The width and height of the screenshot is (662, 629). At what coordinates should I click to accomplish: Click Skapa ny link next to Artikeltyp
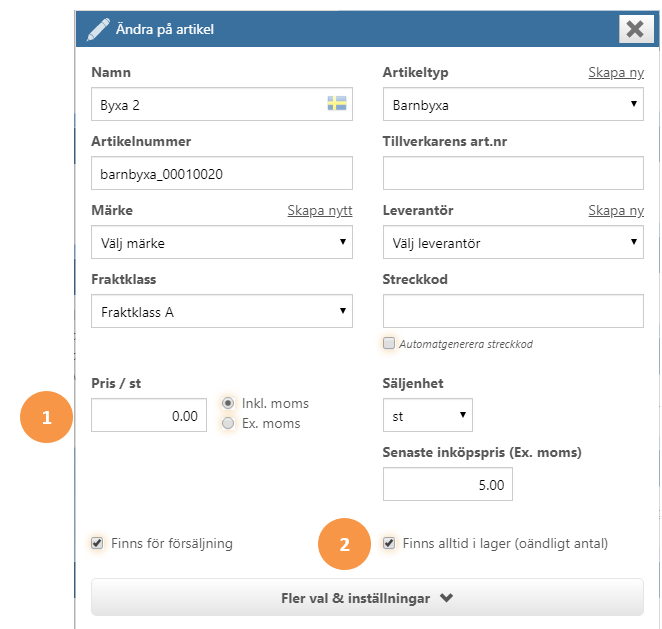[x=616, y=73]
